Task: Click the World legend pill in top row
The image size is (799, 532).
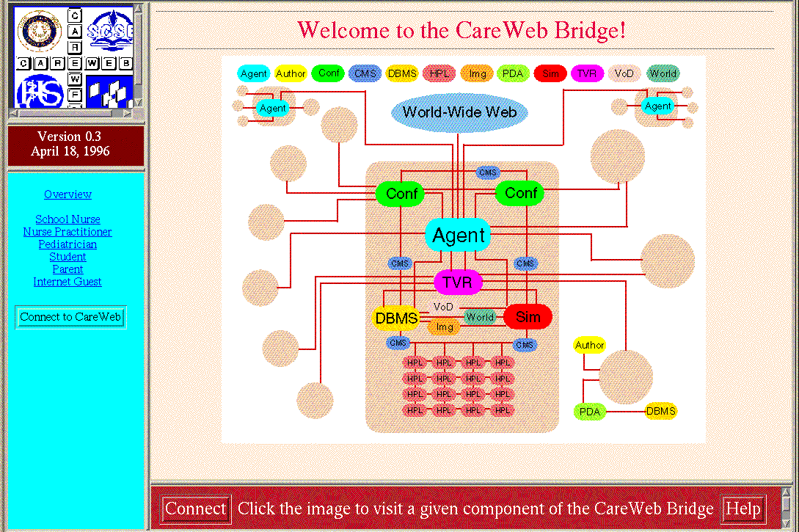Action: click(x=663, y=73)
